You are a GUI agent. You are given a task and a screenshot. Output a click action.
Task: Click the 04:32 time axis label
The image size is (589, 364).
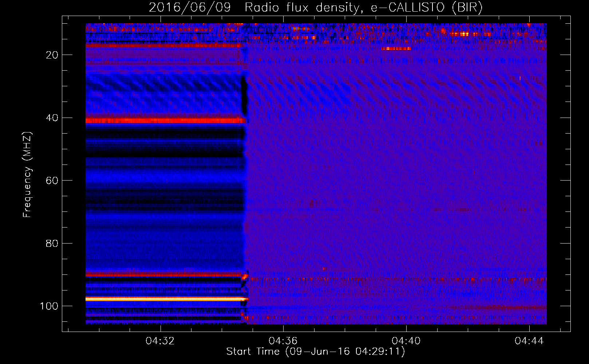(160, 341)
